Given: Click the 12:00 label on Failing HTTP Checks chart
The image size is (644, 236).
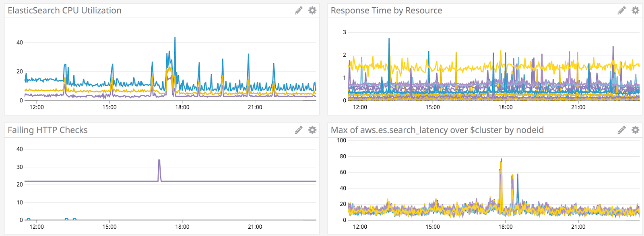Looking at the screenshot, I should pyautogui.click(x=37, y=227).
